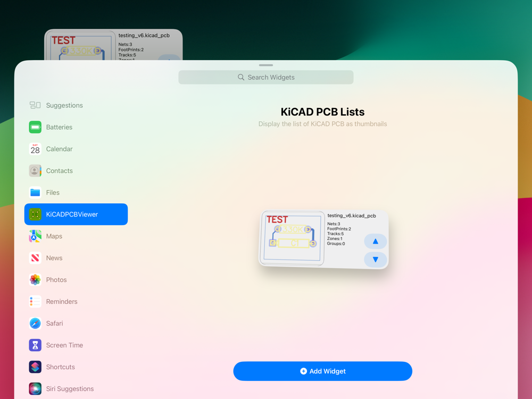Click the Reminders list icon

pyautogui.click(x=35, y=301)
